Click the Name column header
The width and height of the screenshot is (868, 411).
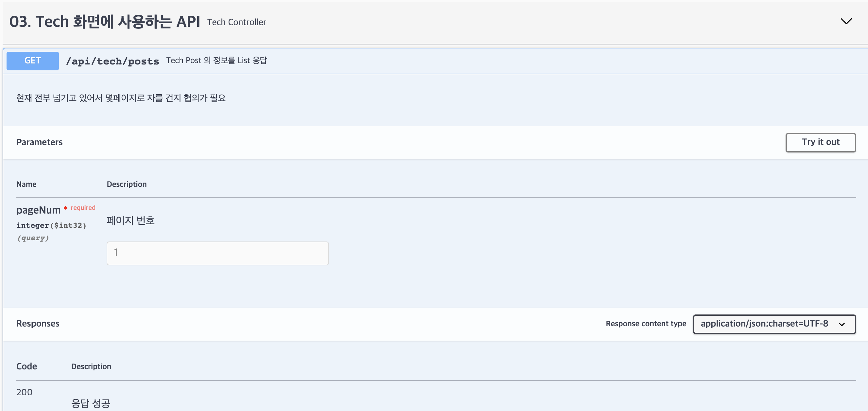[x=26, y=184]
